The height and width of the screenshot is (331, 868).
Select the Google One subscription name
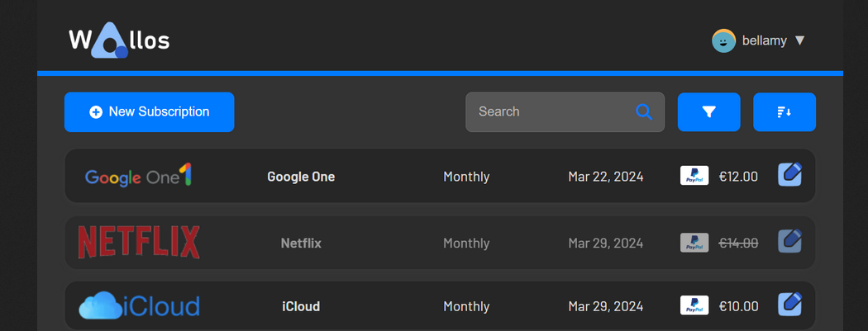(x=301, y=177)
